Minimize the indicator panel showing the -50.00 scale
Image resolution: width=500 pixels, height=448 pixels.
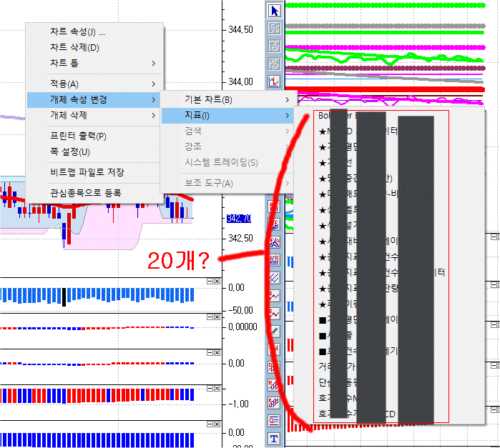pyautogui.click(x=209, y=282)
